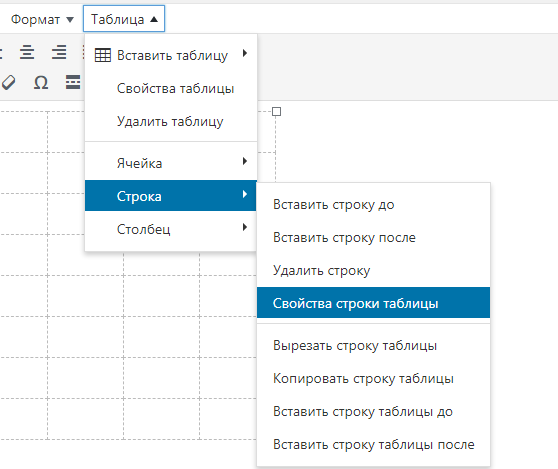This screenshot has width=558, height=469.
Task: Open the Формат dropdown menu
Action: click(42, 19)
